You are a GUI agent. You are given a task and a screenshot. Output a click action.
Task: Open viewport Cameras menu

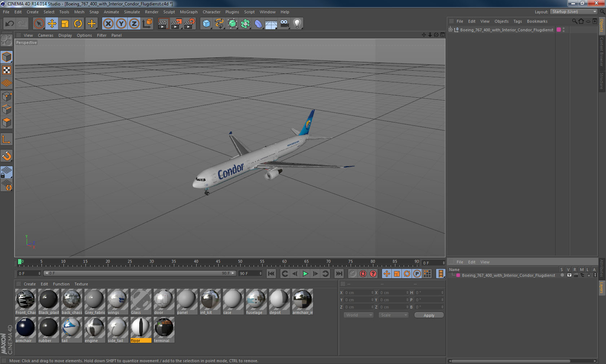point(45,35)
